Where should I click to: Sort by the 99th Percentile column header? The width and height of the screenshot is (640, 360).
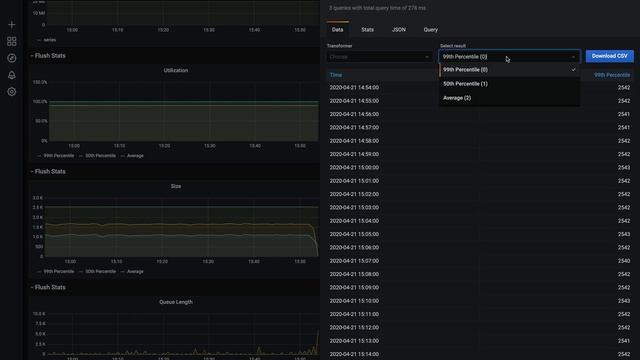[x=612, y=75]
